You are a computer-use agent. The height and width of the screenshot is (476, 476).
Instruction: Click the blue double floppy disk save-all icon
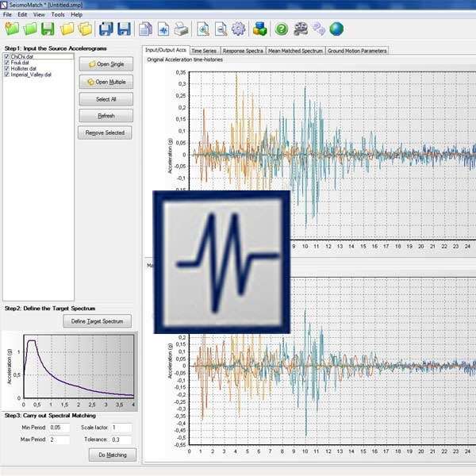[x=106, y=29]
